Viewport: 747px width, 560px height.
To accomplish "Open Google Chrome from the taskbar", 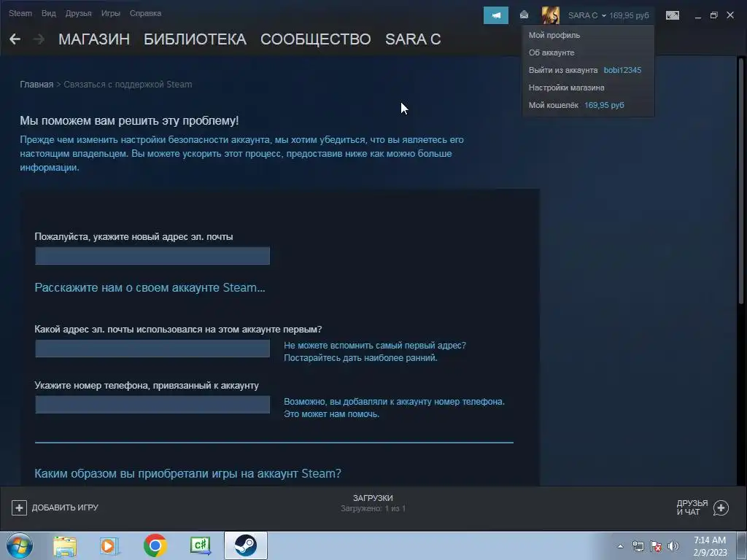I will coord(155,545).
